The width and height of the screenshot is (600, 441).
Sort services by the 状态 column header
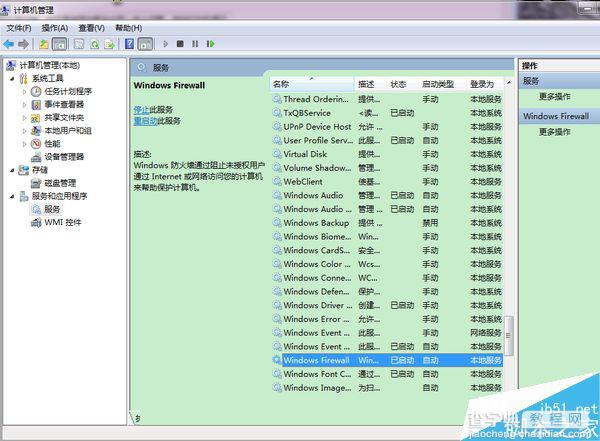click(403, 84)
